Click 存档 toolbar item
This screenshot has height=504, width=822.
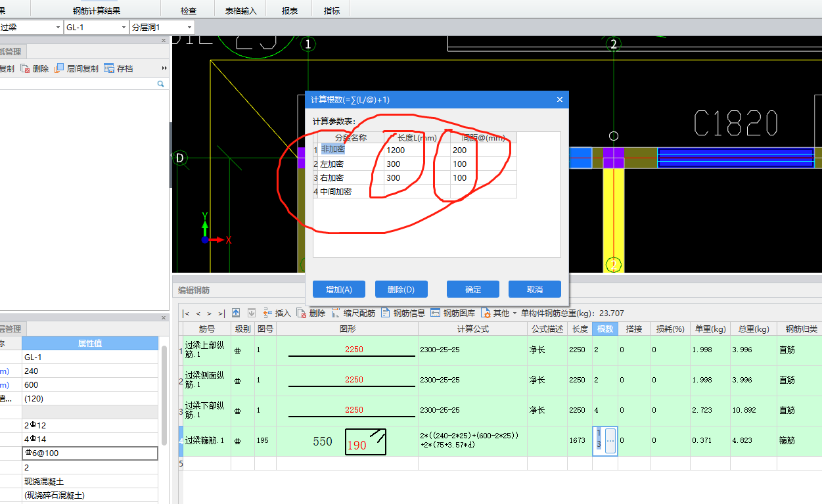[x=118, y=68]
